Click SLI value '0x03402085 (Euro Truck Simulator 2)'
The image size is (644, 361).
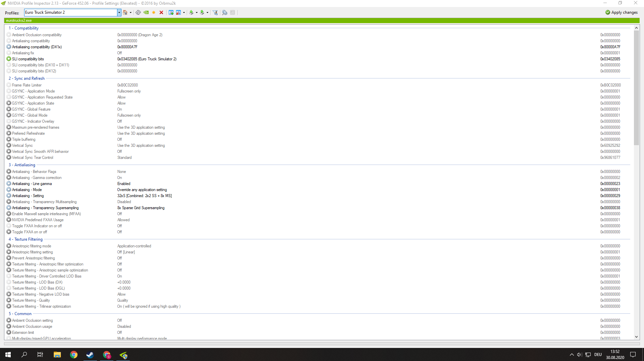147,59
